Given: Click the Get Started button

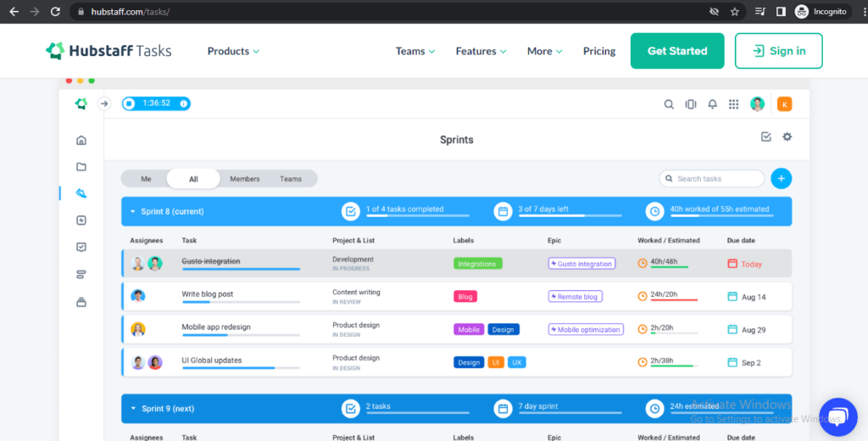Looking at the screenshot, I should click(x=677, y=51).
